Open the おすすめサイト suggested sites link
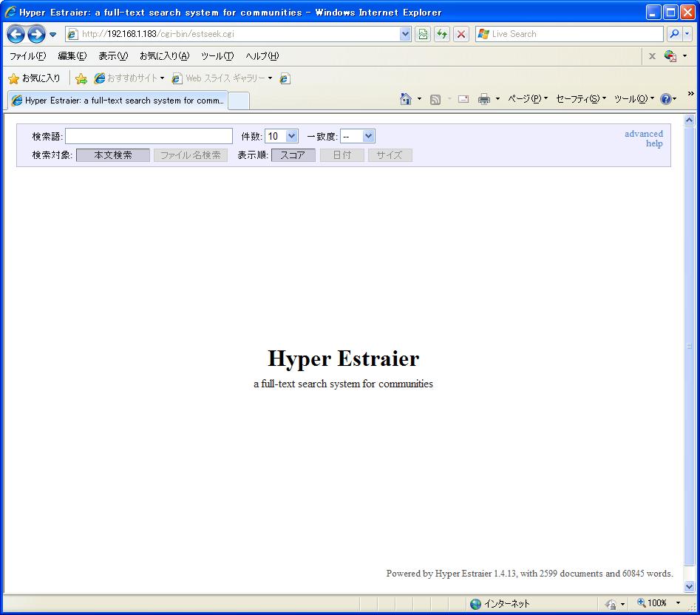The height and width of the screenshot is (615, 700). [129, 78]
